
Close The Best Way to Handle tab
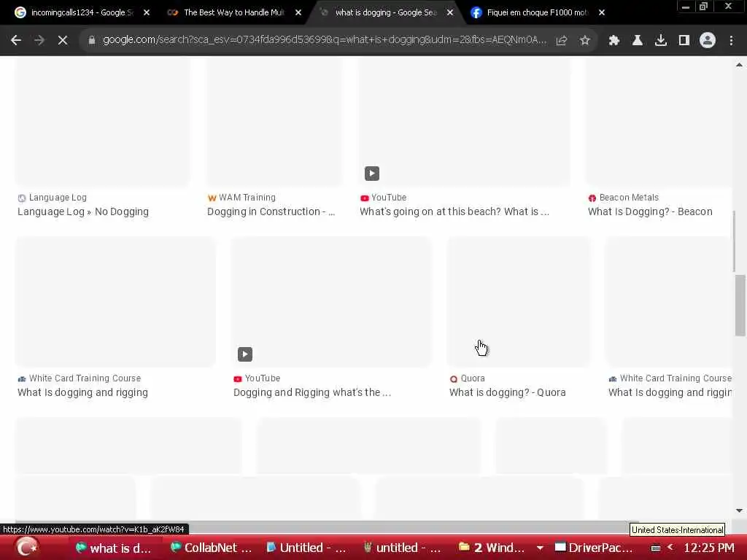(x=298, y=12)
